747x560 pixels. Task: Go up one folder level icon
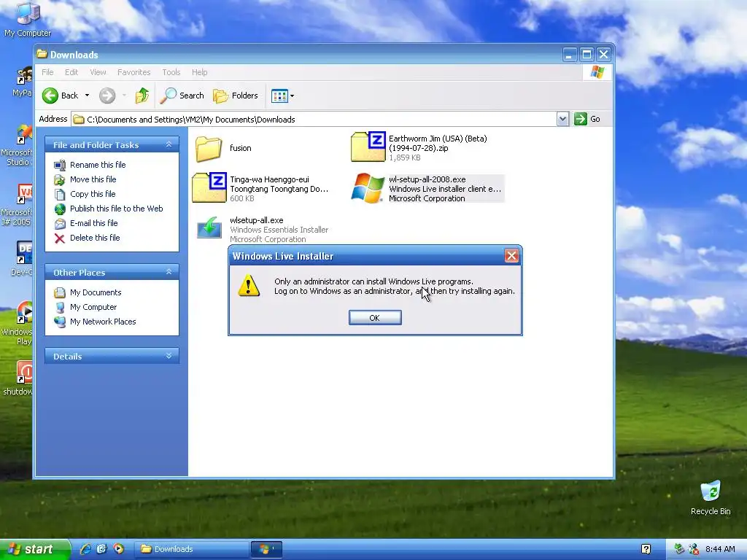coord(142,96)
